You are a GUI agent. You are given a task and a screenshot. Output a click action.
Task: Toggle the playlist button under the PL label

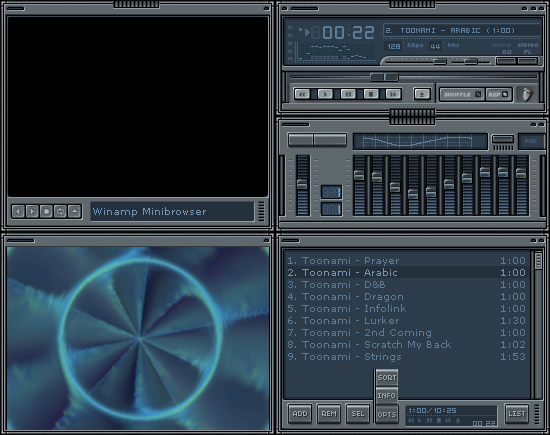(x=528, y=61)
